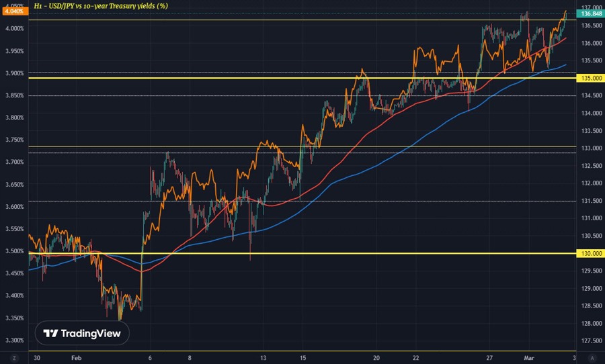Click the 136.500 label on the right price axis
This screenshot has width=605, height=364.
tap(592, 26)
